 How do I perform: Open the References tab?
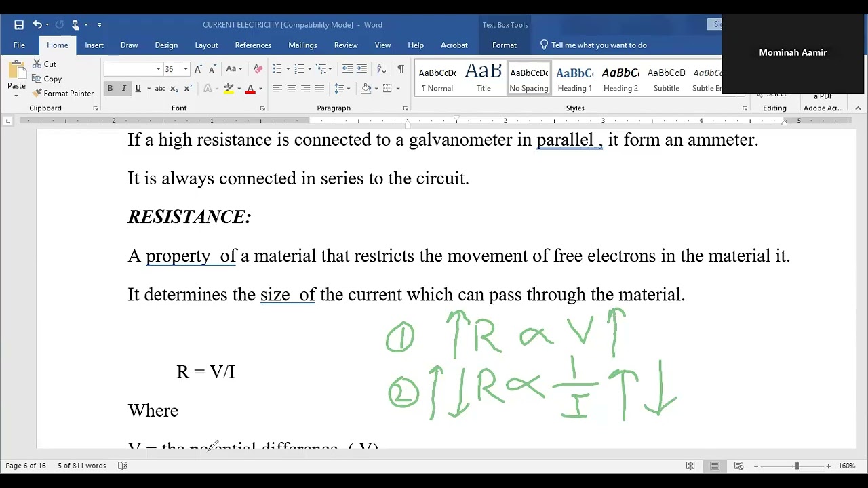253,45
